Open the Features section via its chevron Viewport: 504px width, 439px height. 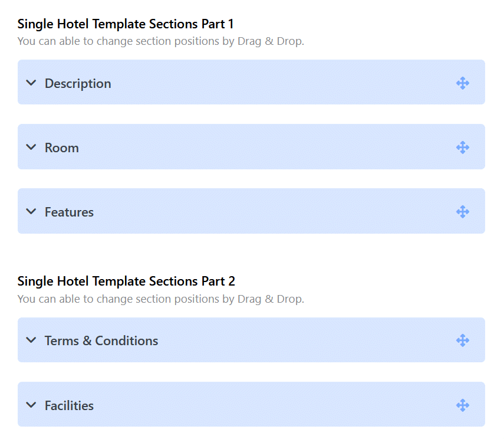pos(31,211)
